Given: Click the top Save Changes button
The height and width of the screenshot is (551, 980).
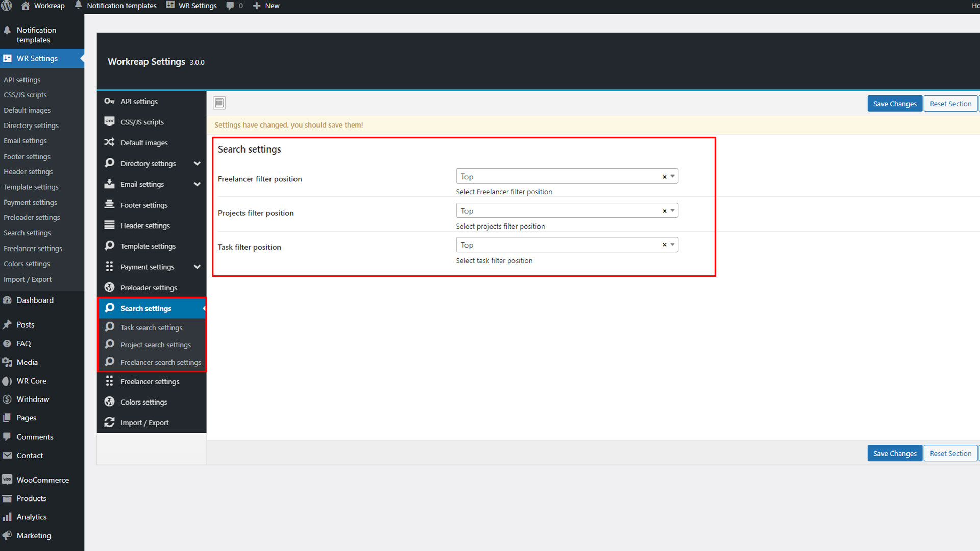Looking at the screenshot, I should [x=894, y=104].
